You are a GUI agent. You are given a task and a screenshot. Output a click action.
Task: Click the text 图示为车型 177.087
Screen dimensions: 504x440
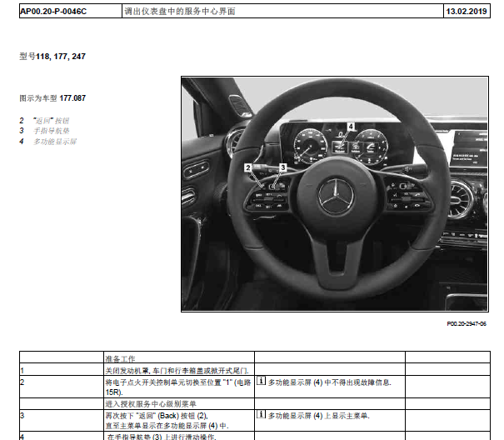point(52,98)
